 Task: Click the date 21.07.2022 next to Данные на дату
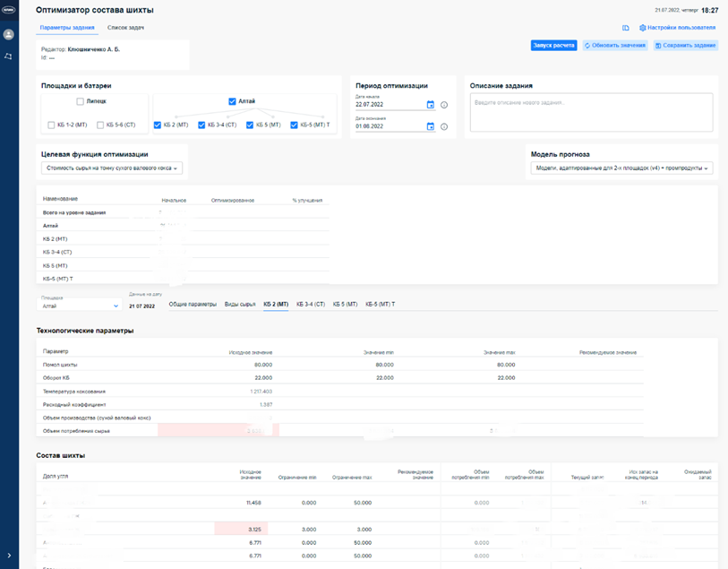(141, 306)
